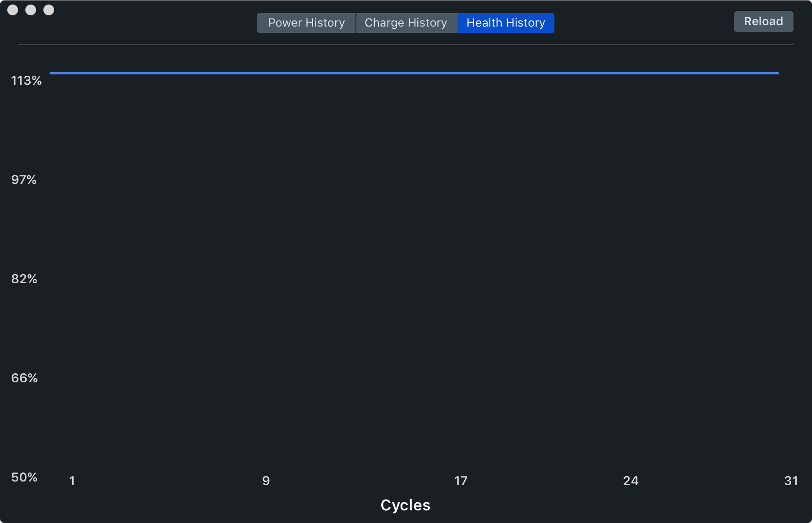Viewport: 812px width, 523px height.
Task: Click the 66% y-axis label
Action: click(24, 378)
